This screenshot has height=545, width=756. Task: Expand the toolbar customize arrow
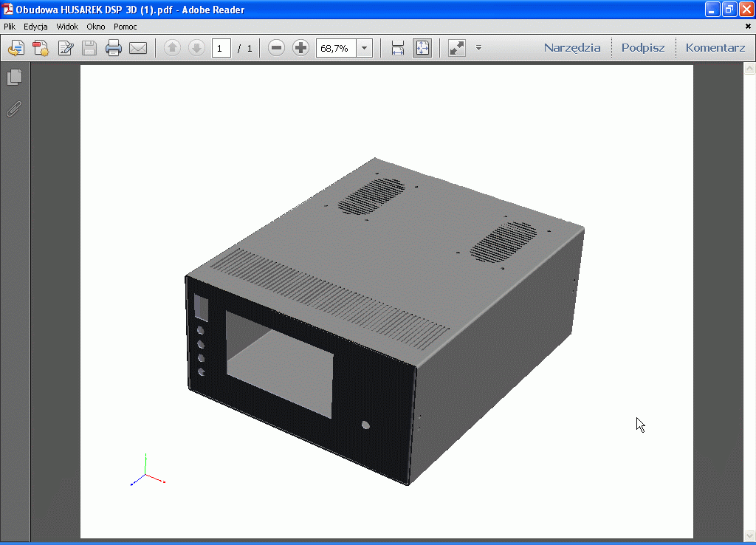point(478,49)
